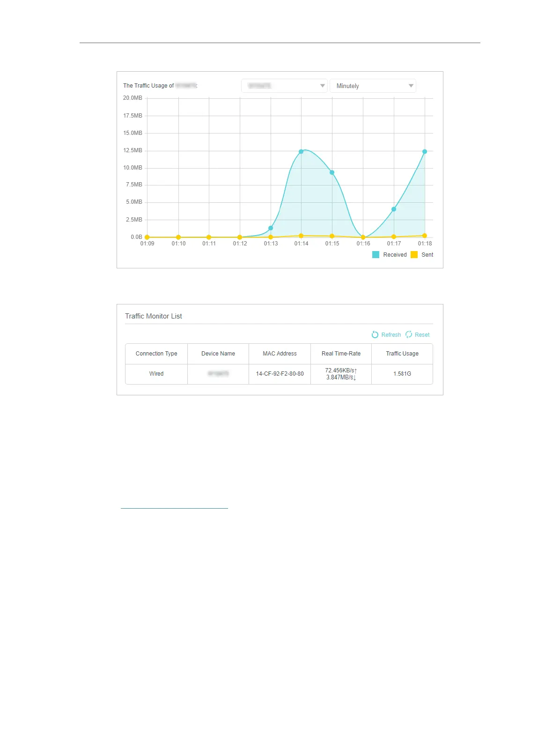Click the 3.847MB/s download rate value
Viewport: 560px width, 741px height.
(341, 378)
